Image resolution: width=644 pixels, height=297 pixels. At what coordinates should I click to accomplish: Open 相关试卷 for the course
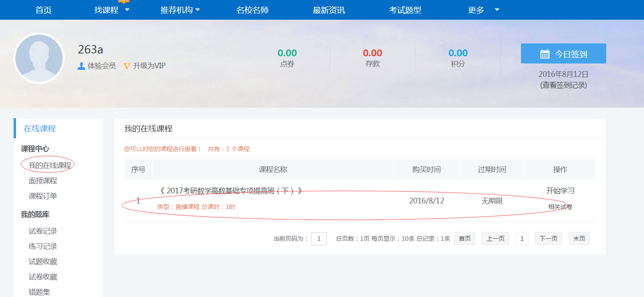[x=560, y=207]
